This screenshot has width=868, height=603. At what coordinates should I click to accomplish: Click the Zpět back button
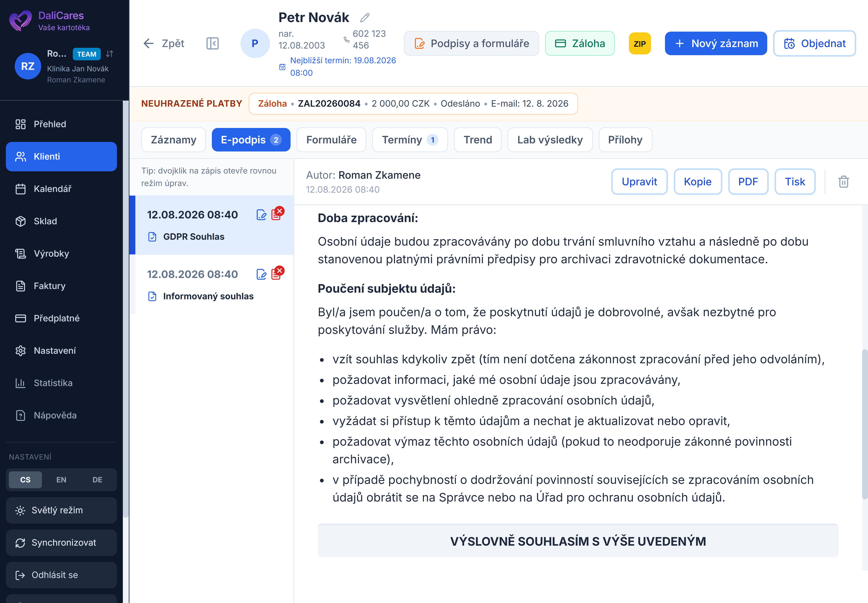coord(164,43)
